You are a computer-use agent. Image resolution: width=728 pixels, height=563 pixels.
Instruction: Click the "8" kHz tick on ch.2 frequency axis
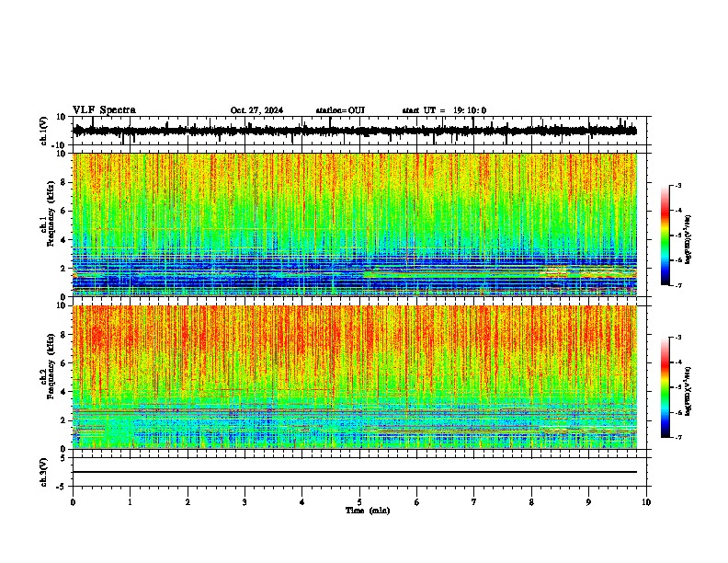click(63, 335)
